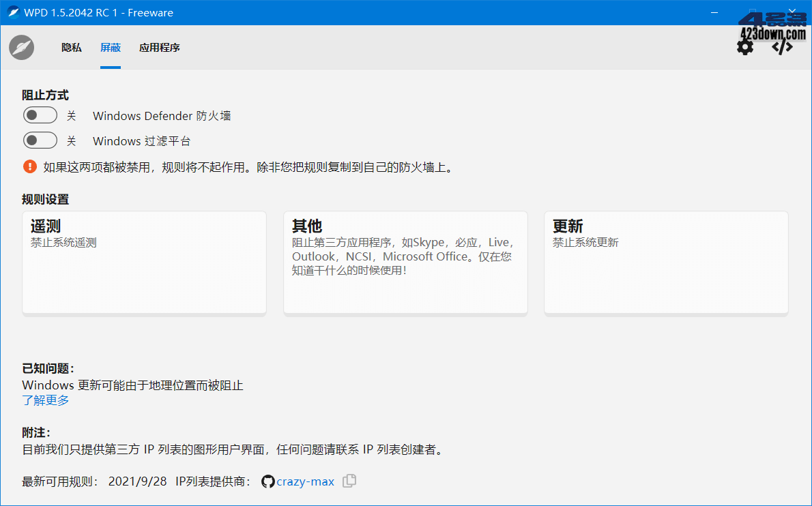Screen dimensions: 812x506
Task: Turn on the Windows 过滤平台 switch
Action: [40, 140]
